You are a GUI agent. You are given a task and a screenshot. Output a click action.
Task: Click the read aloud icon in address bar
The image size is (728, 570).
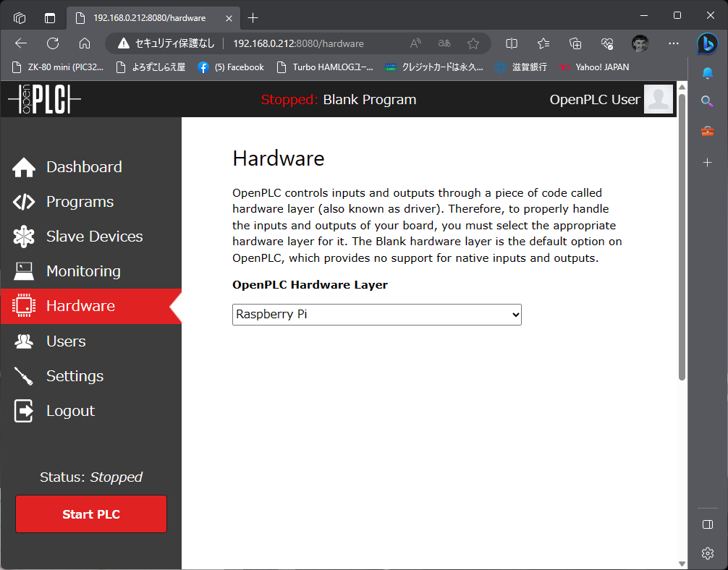click(415, 43)
